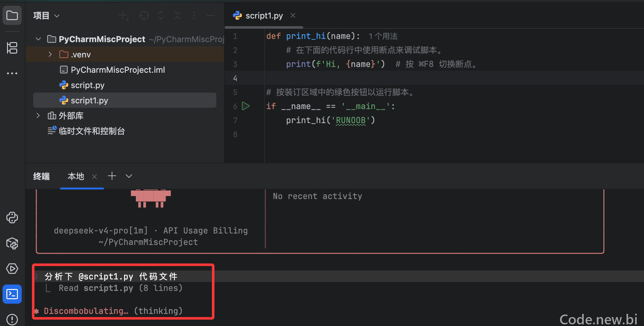Open the Python Packages tool window icon
Viewport: 644px width, 326px height.
tap(12, 243)
